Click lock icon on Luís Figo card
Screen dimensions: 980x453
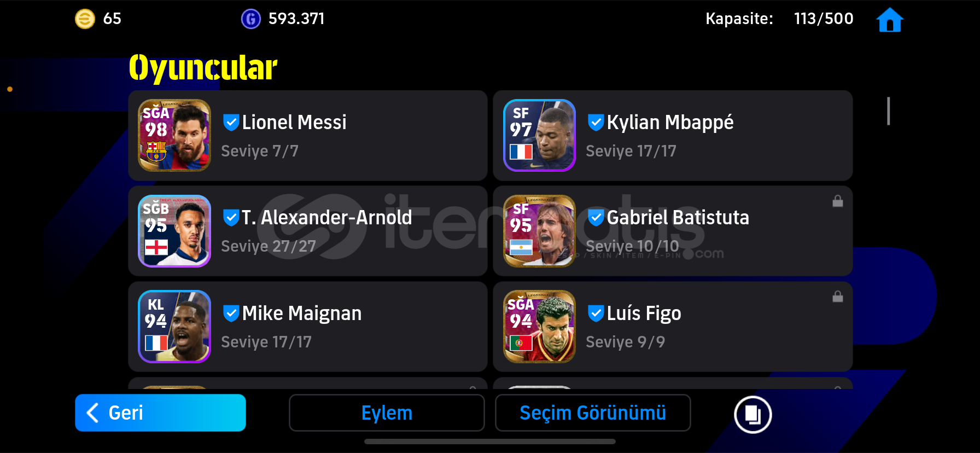click(837, 297)
